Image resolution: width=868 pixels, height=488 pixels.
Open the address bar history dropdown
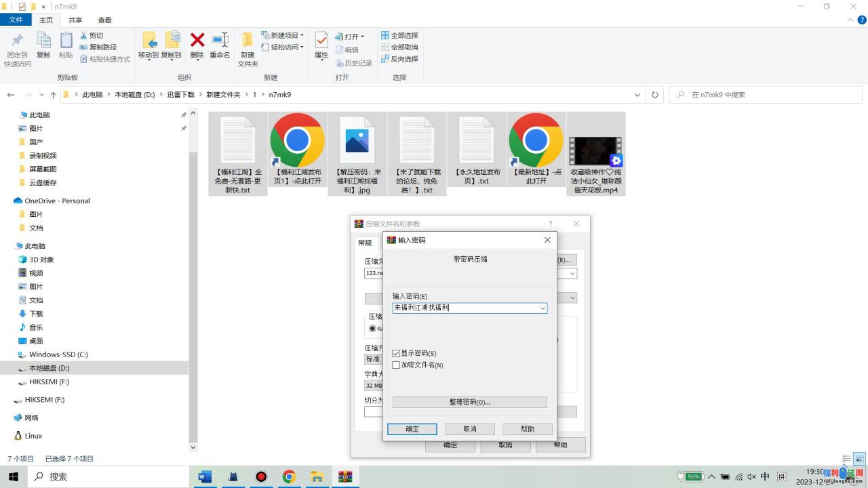coord(637,95)
